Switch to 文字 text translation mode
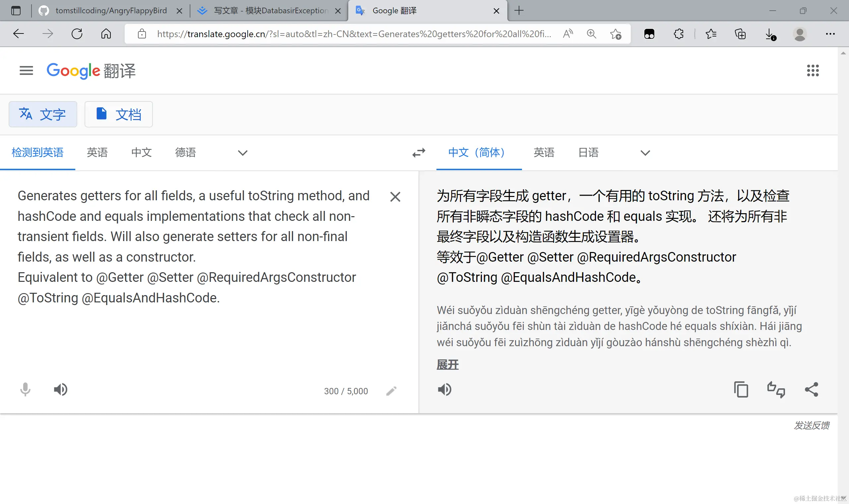This screenshot has height=504, width=849. coord(43,114)
